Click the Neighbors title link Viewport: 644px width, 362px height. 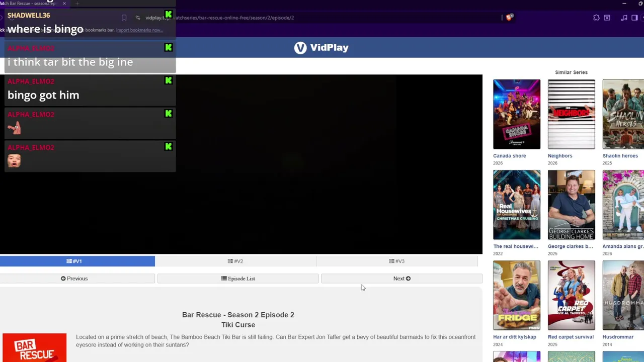click(560, 156)
